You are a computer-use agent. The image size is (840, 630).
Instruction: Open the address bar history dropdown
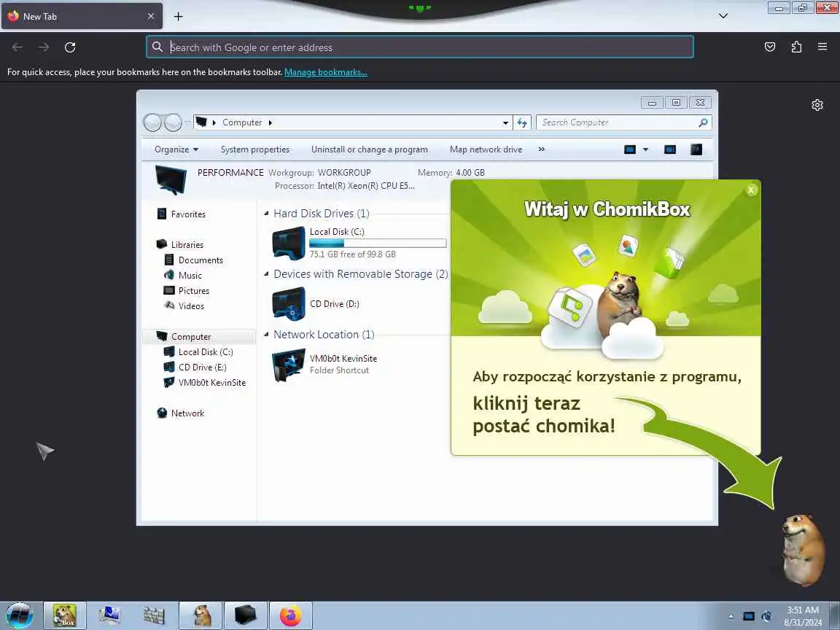pos(505,122)
